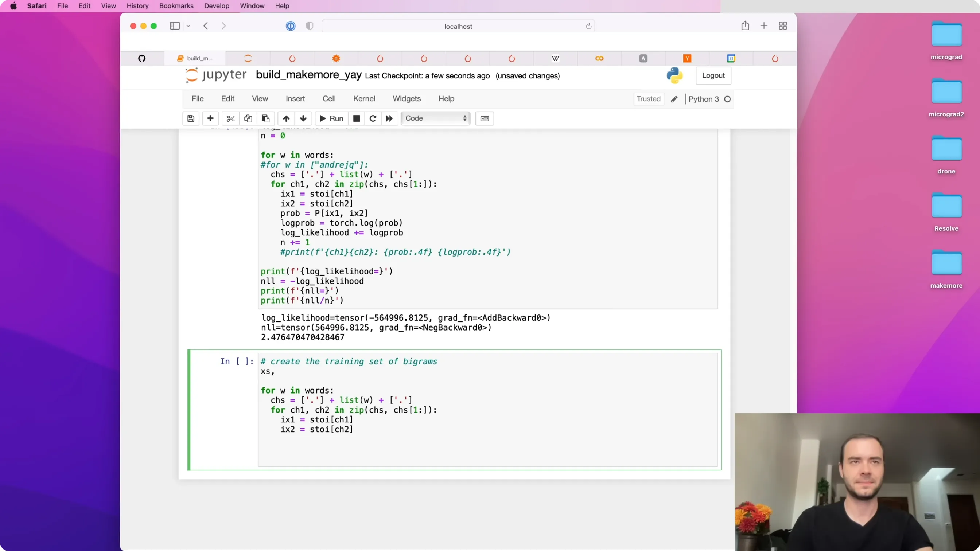Image resolution: width=980 pixels, height=551 pixels.
Task: Click inside the training set bigrams cell
Action: click(x=488, y=410)
